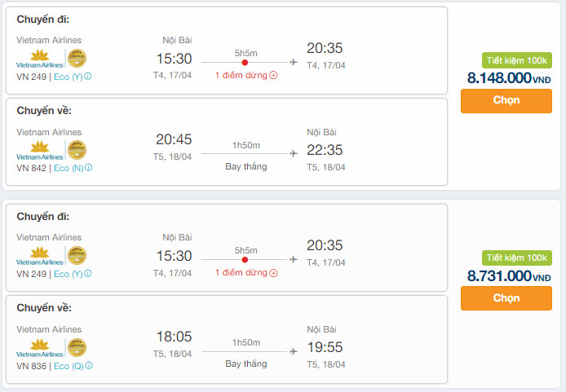Click 'Tiết kiệm 100k' badge above 8.148.000
Image resolution: width=566 pixels, height=392 pixels.
[517, 60]
